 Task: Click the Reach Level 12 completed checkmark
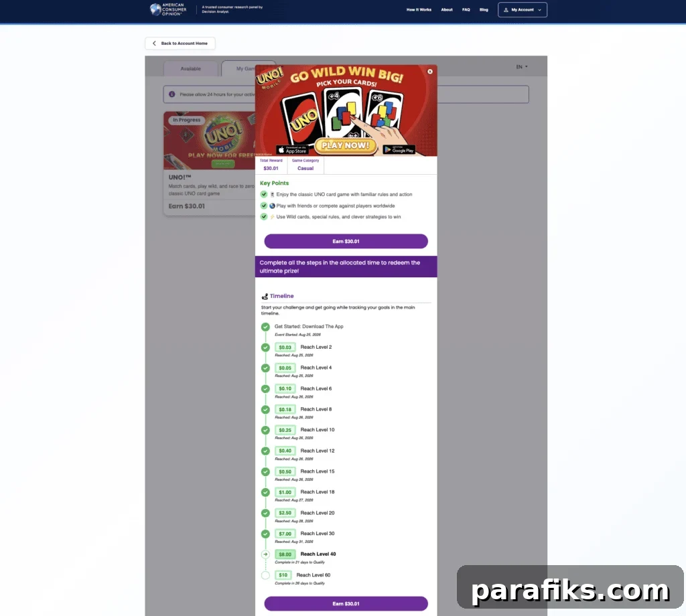click(265, 451)
